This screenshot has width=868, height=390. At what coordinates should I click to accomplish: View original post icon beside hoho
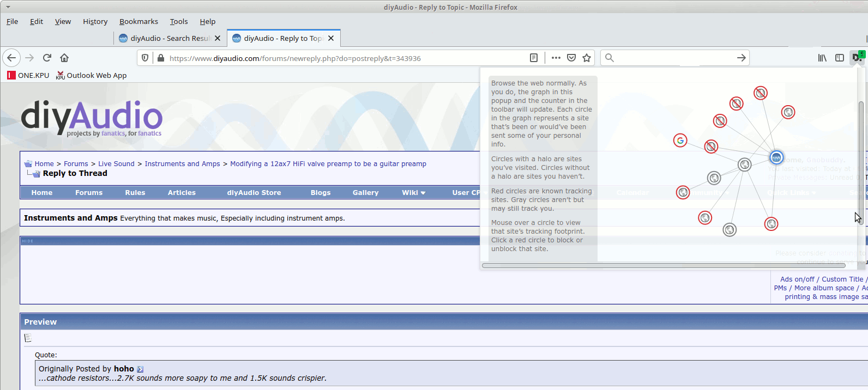pos(140,369)
